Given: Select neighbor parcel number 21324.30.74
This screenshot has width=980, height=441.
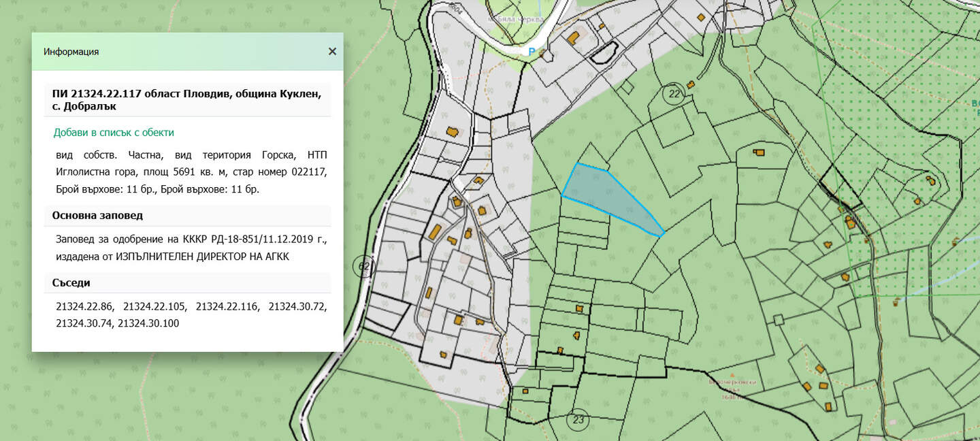Looking at the screenshot, I should tap(85, 323).
